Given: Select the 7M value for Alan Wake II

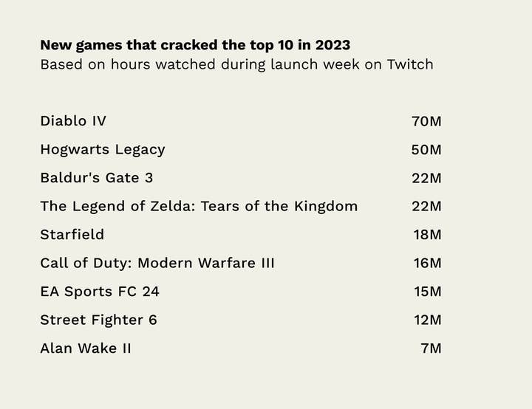Looking at the screenshot, I should coord(431,348).
